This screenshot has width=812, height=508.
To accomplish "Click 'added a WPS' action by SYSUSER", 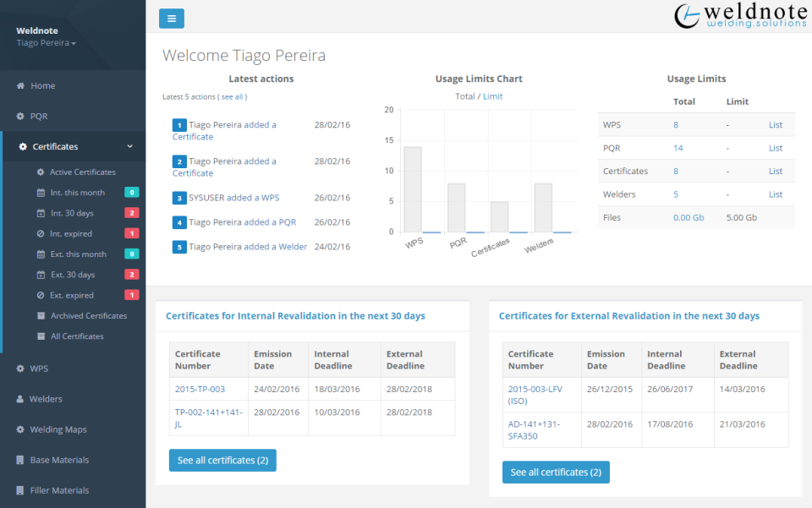I will pos(253,198).
